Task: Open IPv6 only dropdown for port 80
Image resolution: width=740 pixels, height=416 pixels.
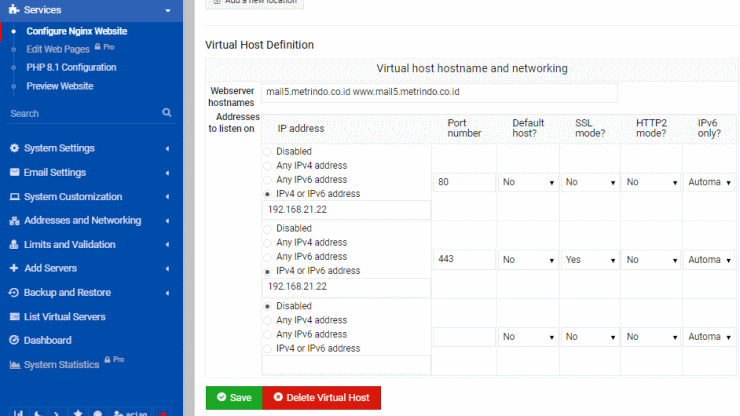Action: point(709,182)
